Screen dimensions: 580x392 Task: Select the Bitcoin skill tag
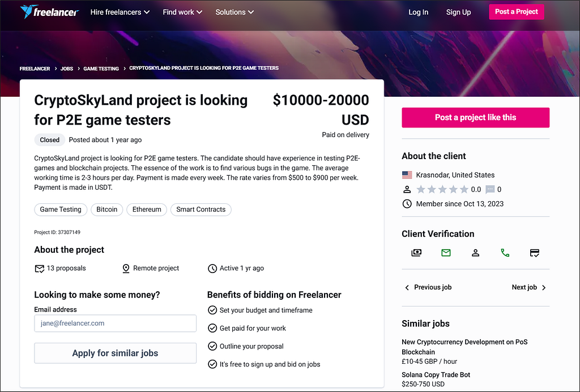click(107, 210)
